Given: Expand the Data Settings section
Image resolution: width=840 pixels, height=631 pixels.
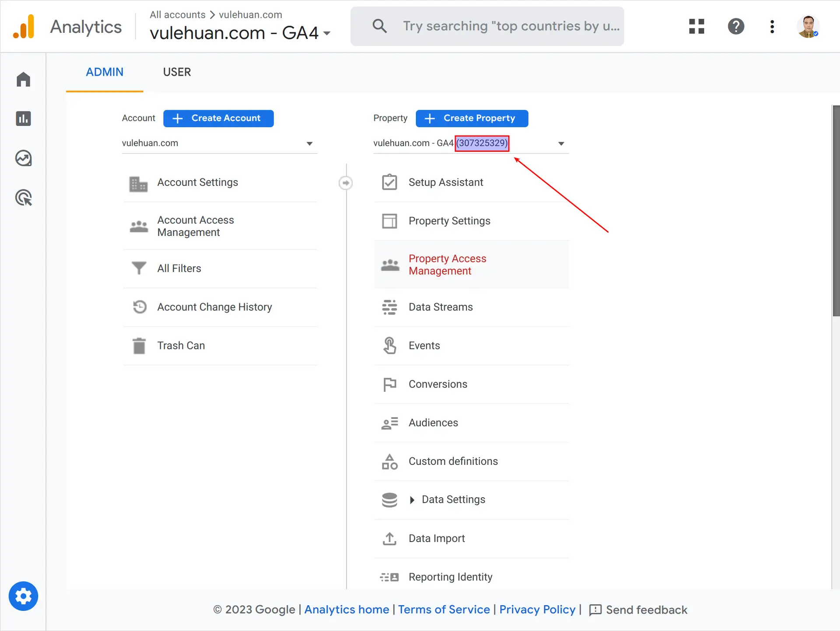Looking at the screenshot, I should (x=412, y=500).
